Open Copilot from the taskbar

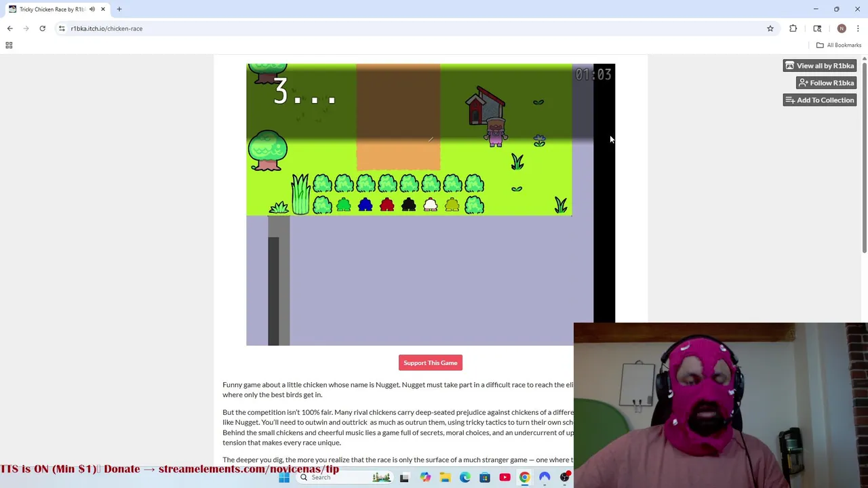pyautogui.click(x=425, y=477)
